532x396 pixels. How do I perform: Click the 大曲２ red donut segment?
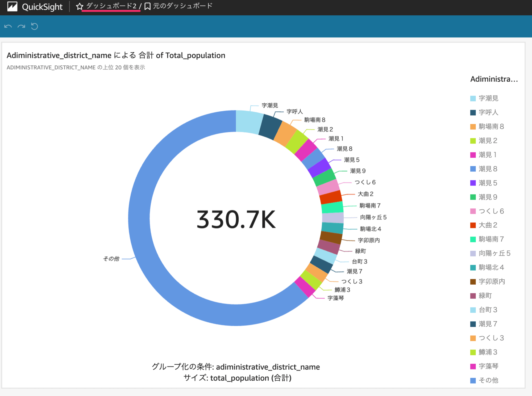pyautogui.click(x=331, y=197)
